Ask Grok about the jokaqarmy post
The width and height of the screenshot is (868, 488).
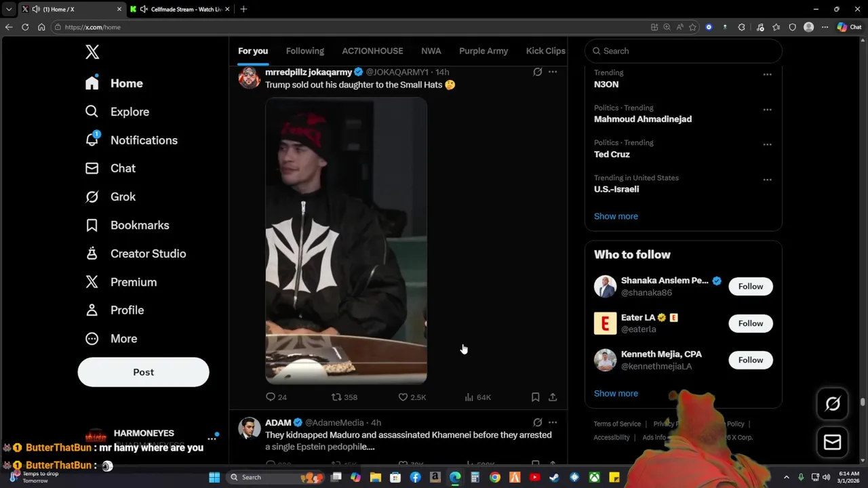tap(538, 72)
